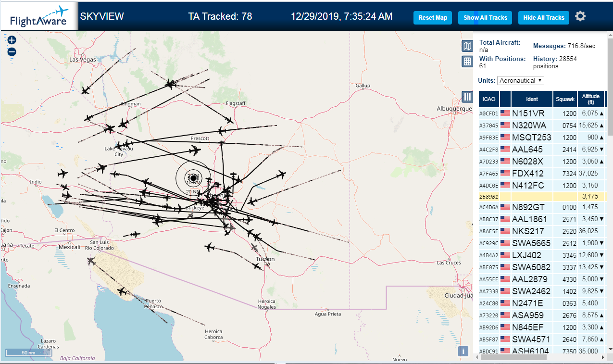613x364 pixels.
Task: Select the NKS217 aircraft row
Action: pos(542,231)
